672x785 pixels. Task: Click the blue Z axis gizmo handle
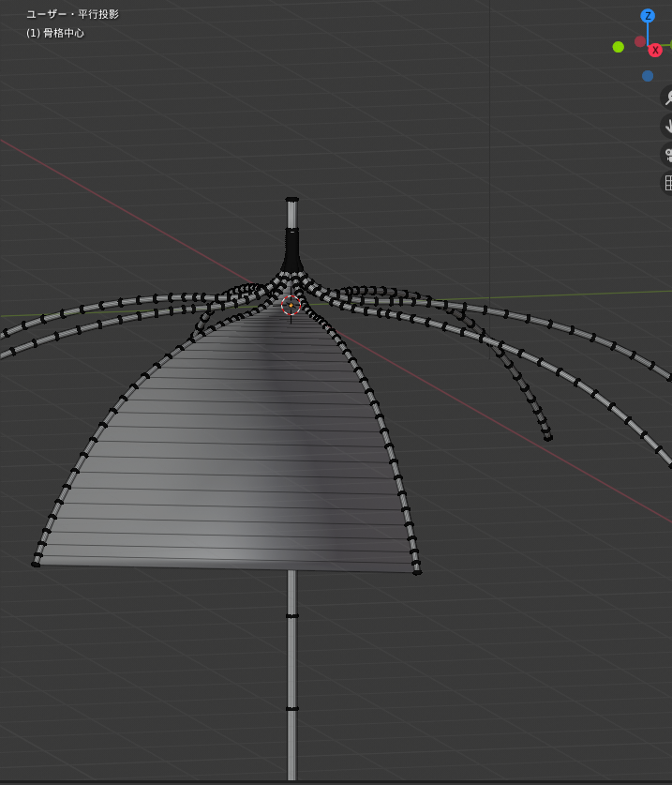648,16
